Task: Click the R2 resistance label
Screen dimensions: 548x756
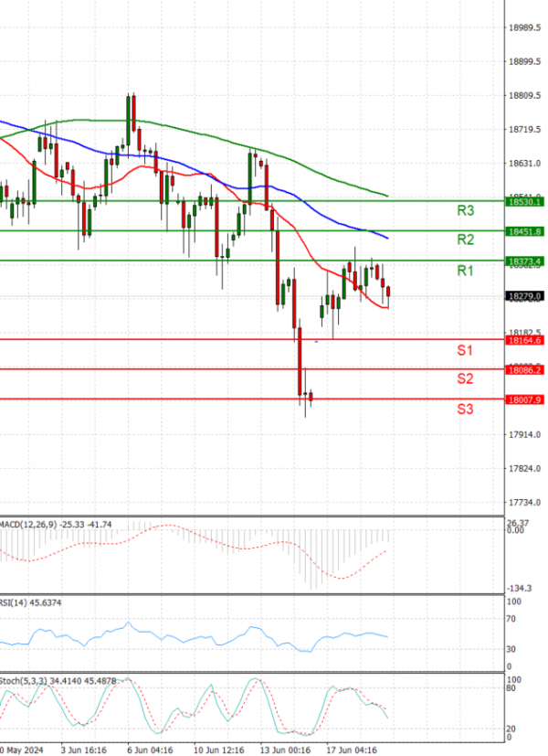Action: [465, 240]
